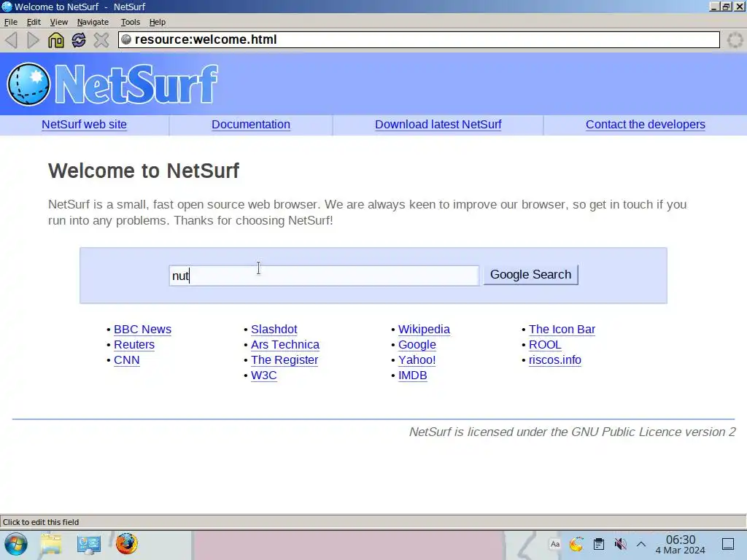Open the Navigate menu
Image resolution: width=747 pixels, height=560 pixels.
(93, 22)
